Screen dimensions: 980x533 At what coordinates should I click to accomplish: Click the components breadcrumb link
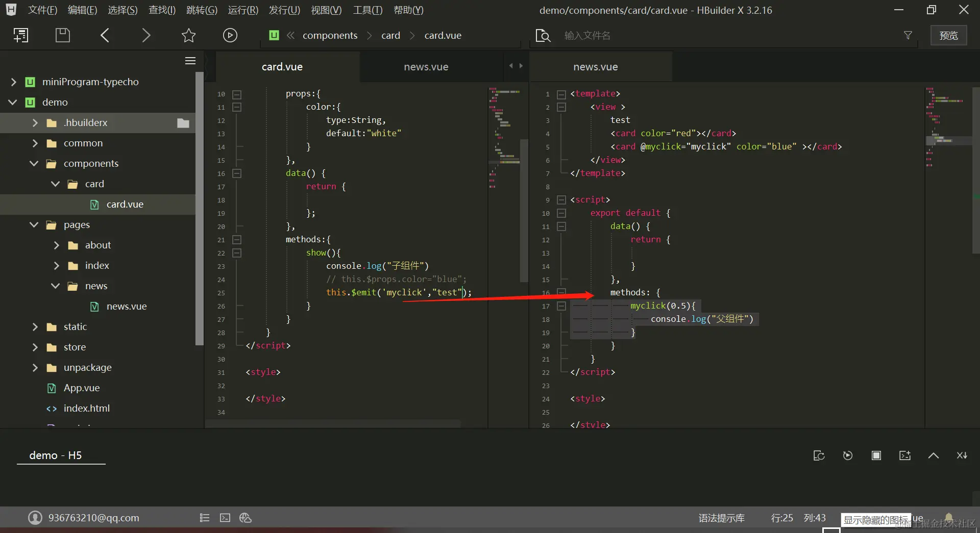(x=330, y=36)
